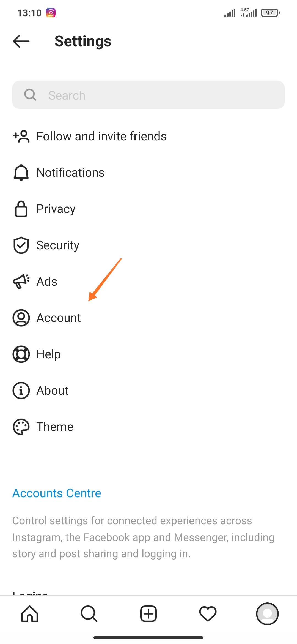The image size is (297, 644).
Task: Tap the create new post icon
Action: pos(148,614)
